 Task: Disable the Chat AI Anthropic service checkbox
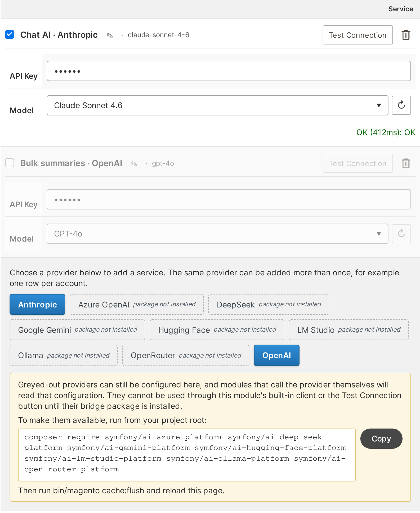pyautogui.click(x=10, y=34)
